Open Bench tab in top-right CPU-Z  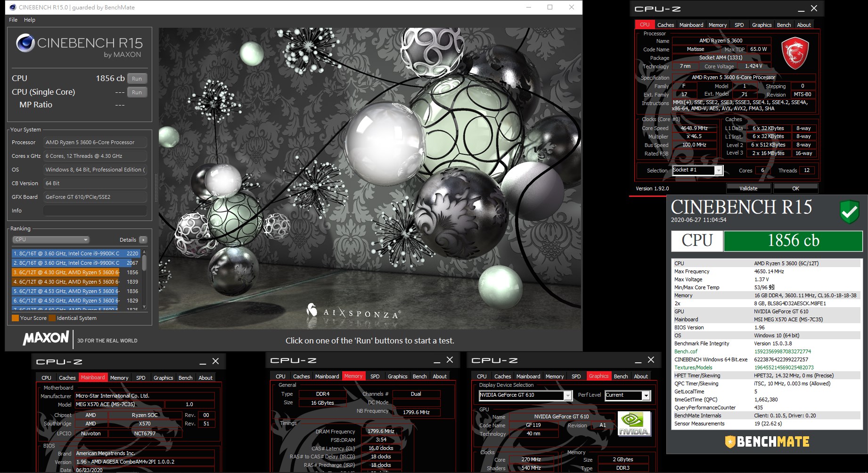(x=784, y=25)
